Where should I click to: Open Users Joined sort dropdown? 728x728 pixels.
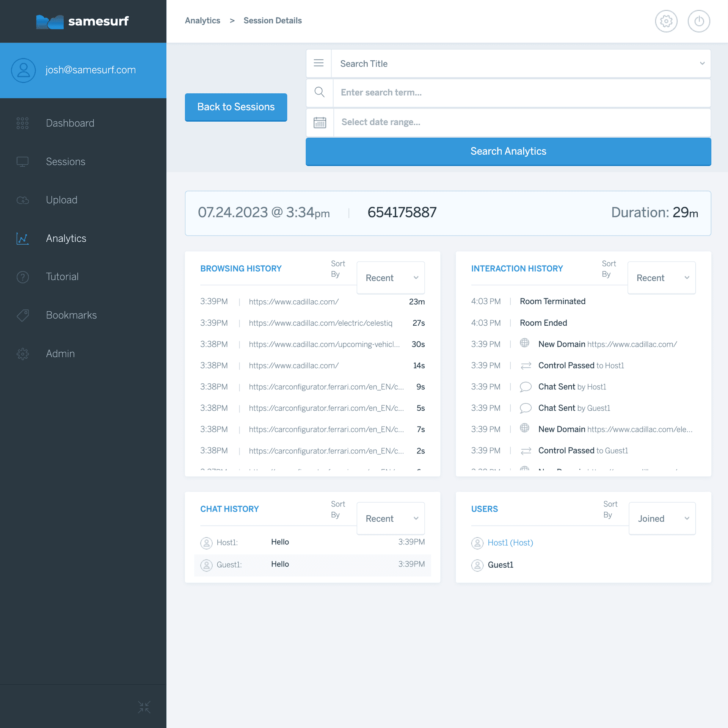tap(662, 518)
